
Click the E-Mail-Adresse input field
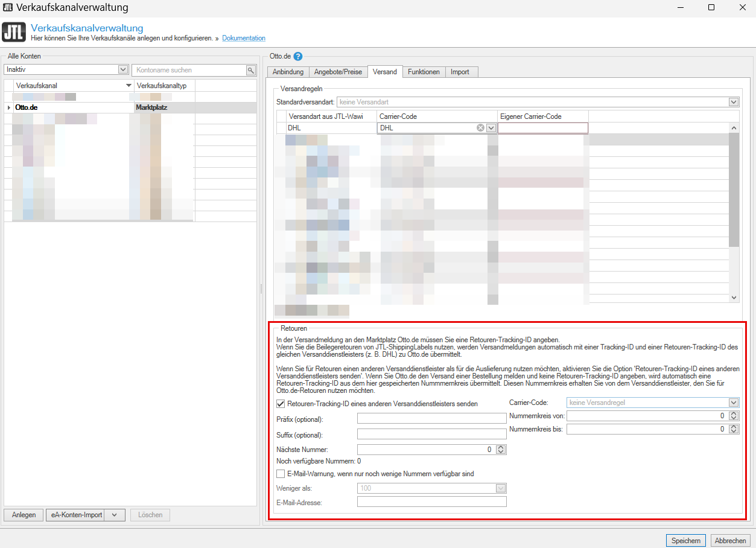(x=432, y=502)
